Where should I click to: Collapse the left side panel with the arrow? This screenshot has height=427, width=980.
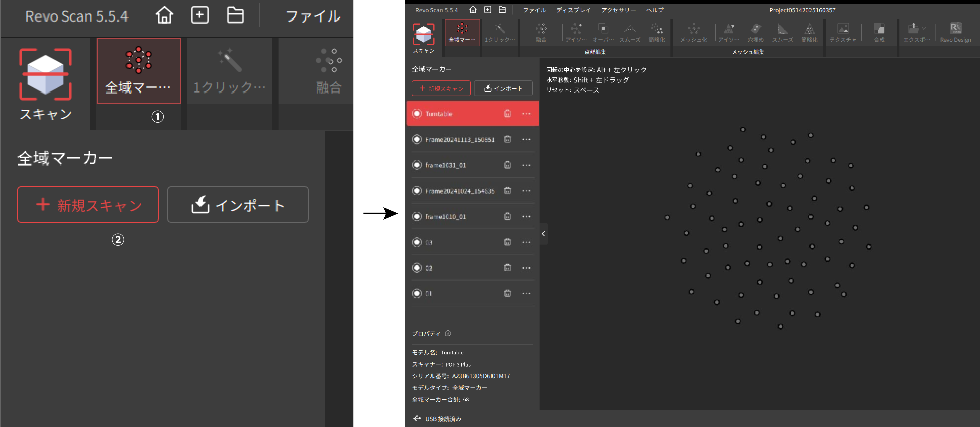543,233
